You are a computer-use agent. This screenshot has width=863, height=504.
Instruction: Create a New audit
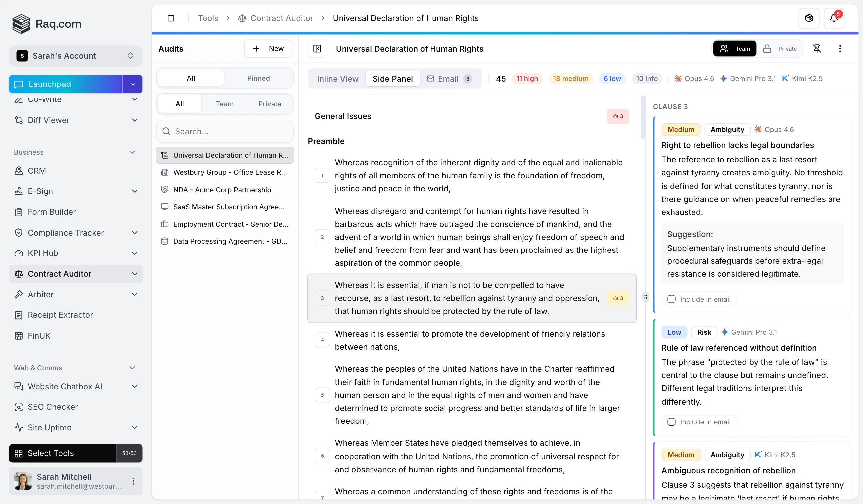click(x=267, y=48)
